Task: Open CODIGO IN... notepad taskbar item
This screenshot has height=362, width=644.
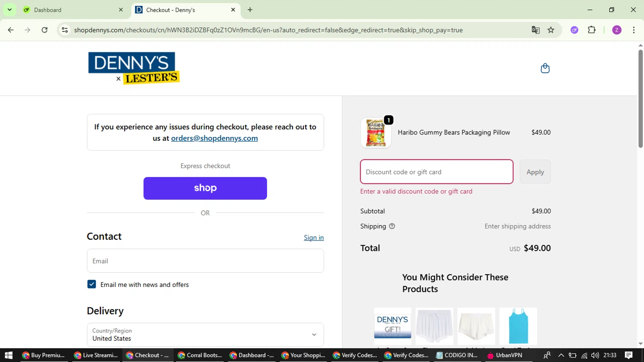Action: click(x=457, y=355)
